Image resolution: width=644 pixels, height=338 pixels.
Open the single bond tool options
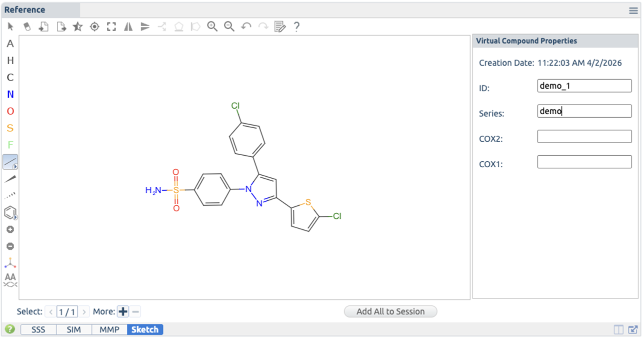pos(10,162)
